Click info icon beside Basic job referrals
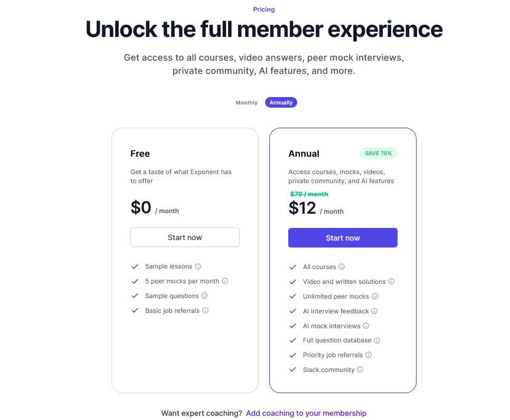This screenshot has height=420, width=510. (205, 311)
